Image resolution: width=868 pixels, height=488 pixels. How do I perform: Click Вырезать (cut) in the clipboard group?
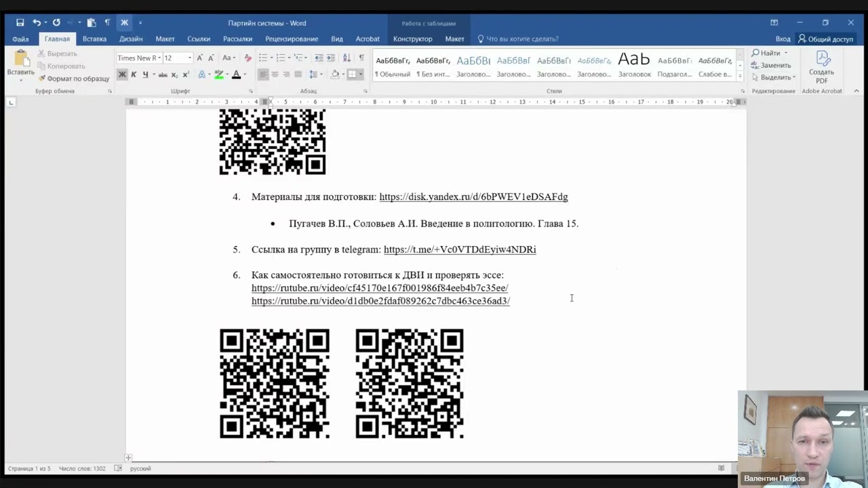[x=57, y=54]
